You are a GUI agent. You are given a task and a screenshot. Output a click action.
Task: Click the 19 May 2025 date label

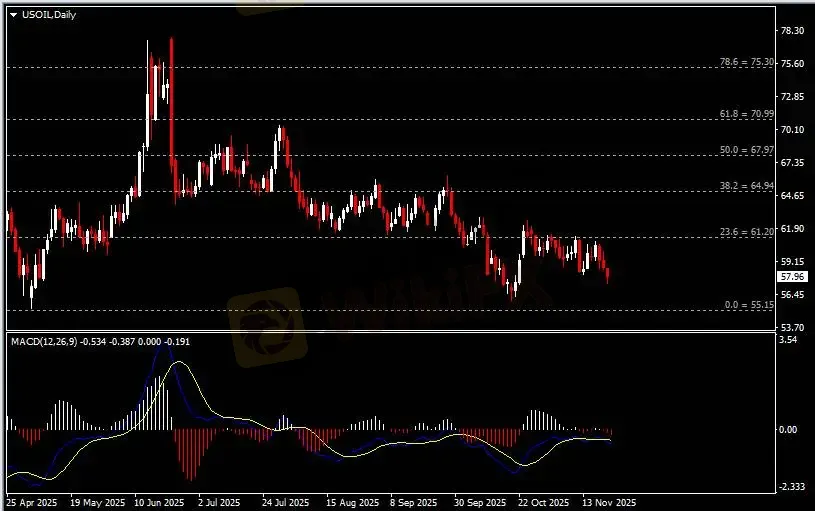[98, 503]
